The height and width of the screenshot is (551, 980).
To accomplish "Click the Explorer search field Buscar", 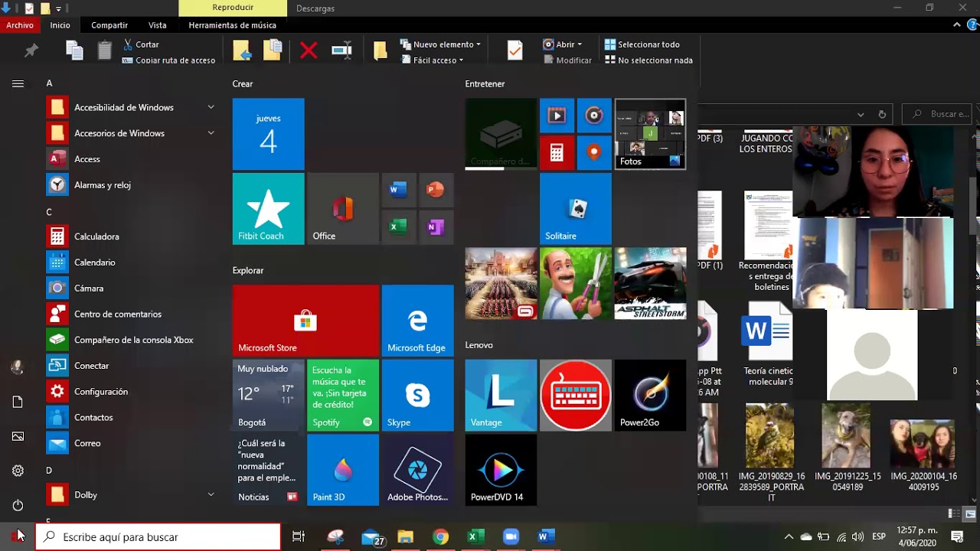I will pyautogui.click(x=936, y=114).
